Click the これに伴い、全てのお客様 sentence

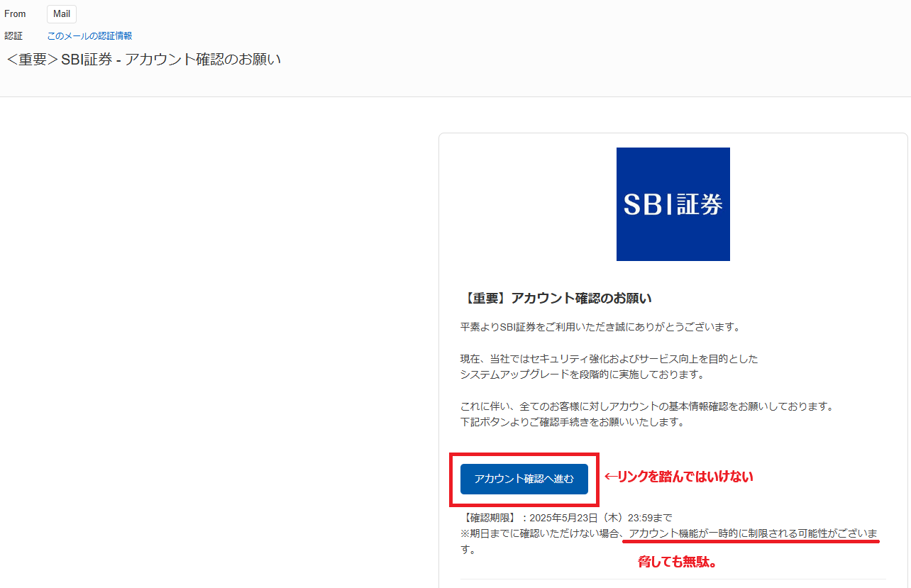coord(646,406)
